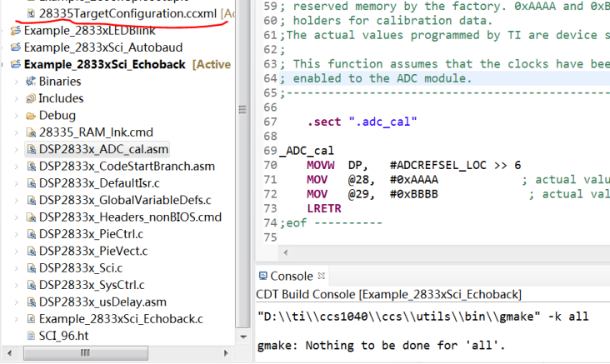Click the Debug folder icon

(31, 116)
